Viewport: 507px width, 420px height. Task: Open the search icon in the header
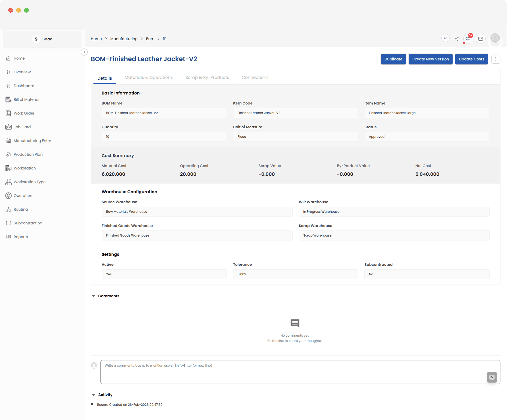click(445, 38)
